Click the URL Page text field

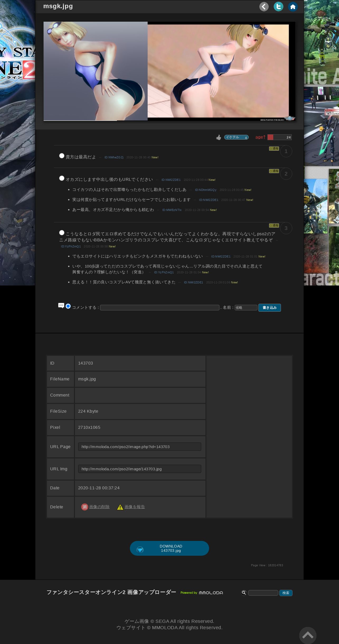(x=140, y=447)
